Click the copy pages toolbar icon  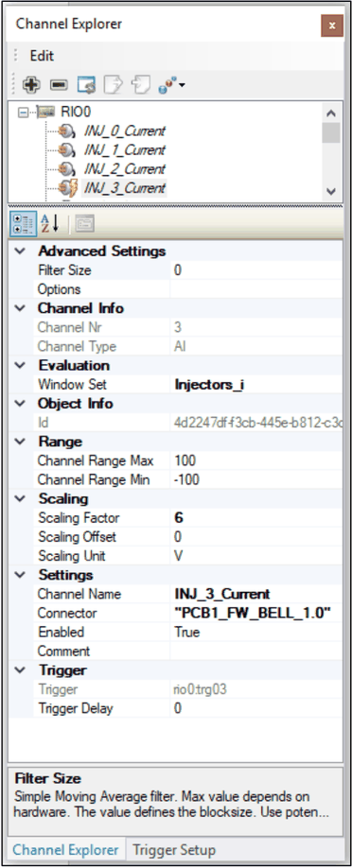[140, 85]
